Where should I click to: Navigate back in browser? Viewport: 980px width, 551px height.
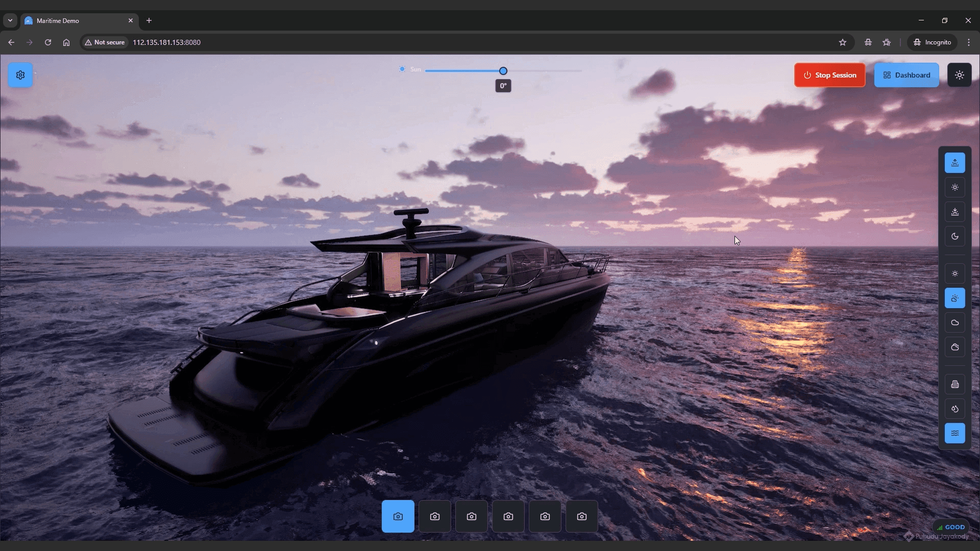pos(11,42)
